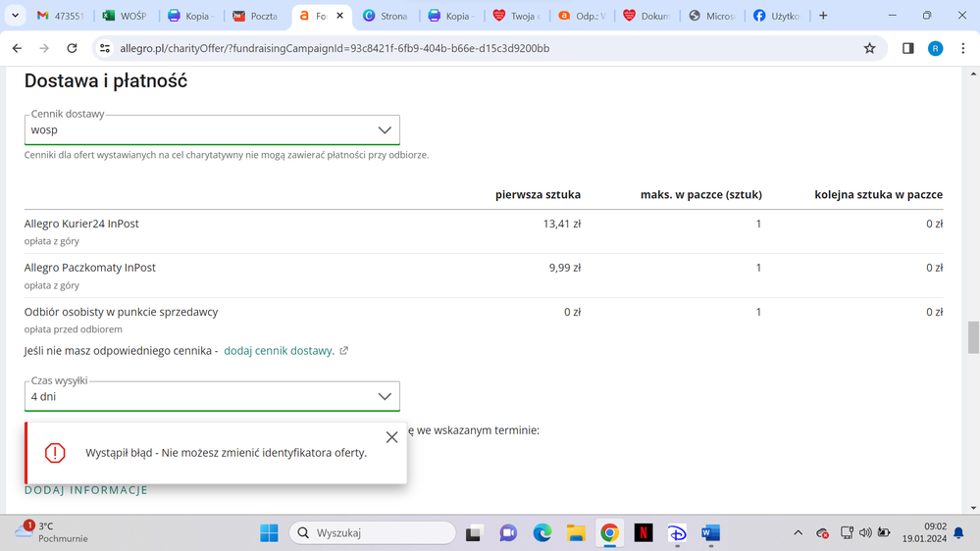
Task: Open Chrome side panel icon
Action: pyautogui.click(x=907, y=48)
